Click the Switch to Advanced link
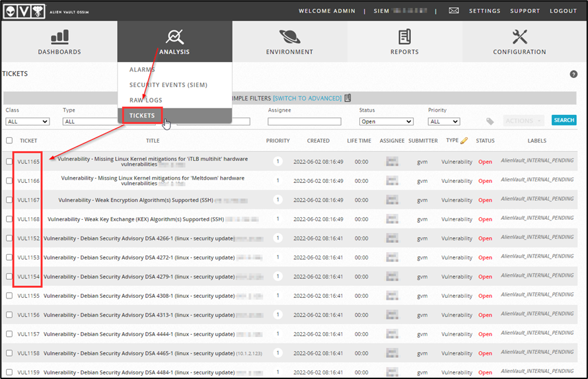Screen dimensions: 588x379 coord(307,98)
